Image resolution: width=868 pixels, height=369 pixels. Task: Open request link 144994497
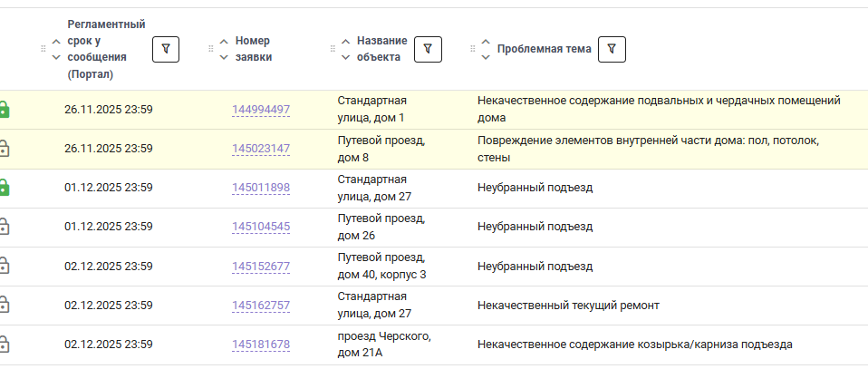(261, 110)
